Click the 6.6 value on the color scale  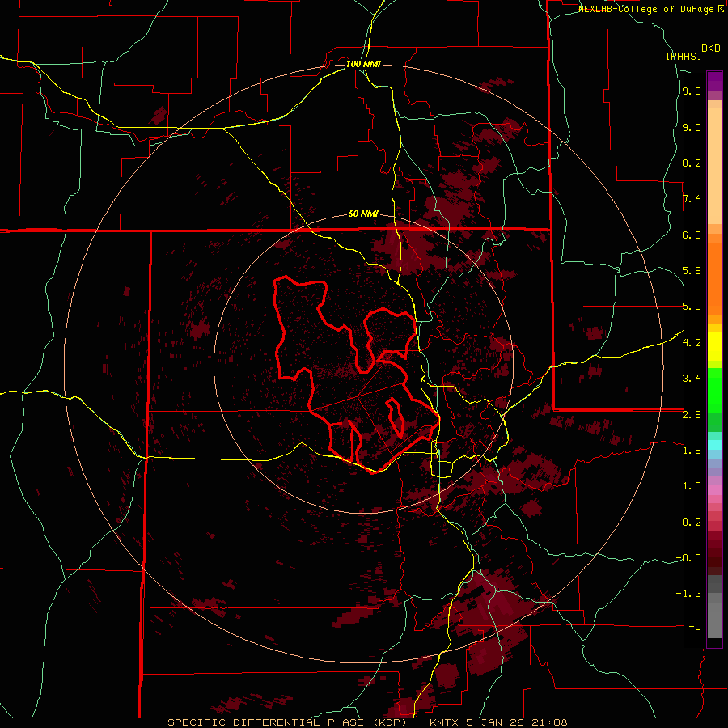tap(692, 235)
